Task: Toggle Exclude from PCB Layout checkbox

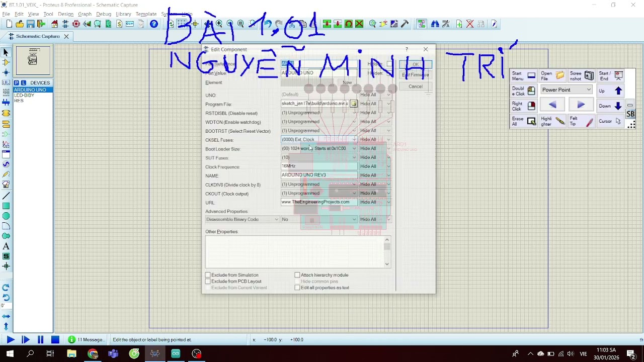Action: pos(208,282)
